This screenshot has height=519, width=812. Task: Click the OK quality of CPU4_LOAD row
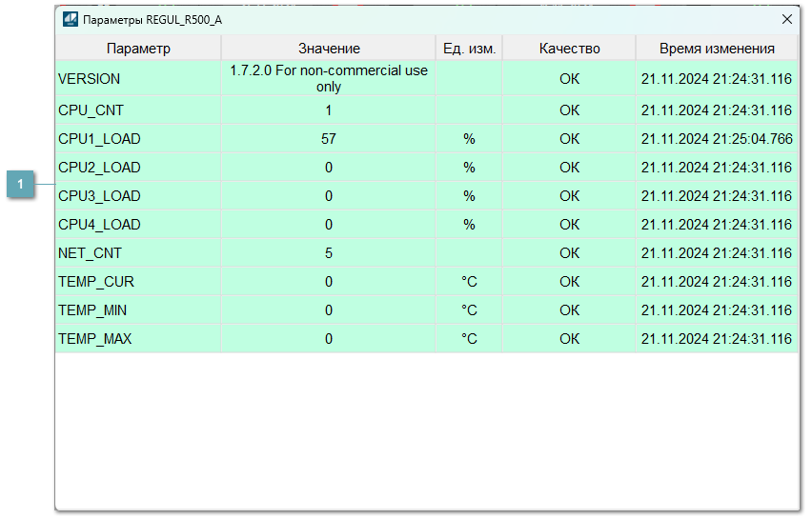click(569, 224)
